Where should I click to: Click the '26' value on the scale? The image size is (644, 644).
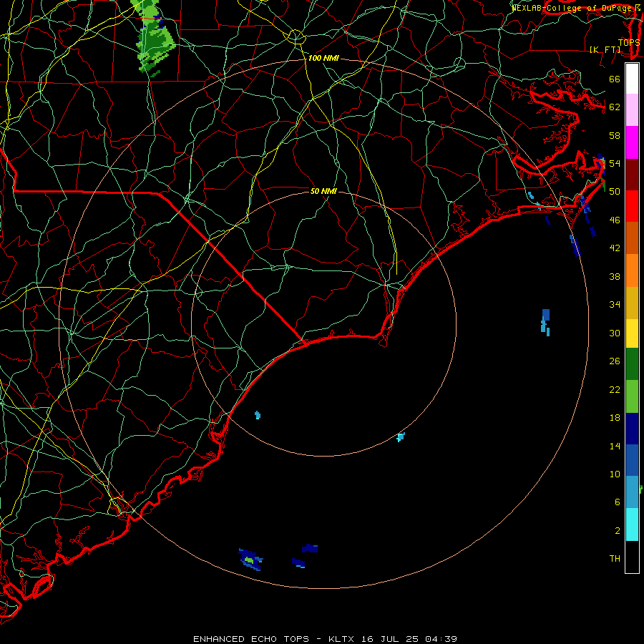[x=615, y=361]
